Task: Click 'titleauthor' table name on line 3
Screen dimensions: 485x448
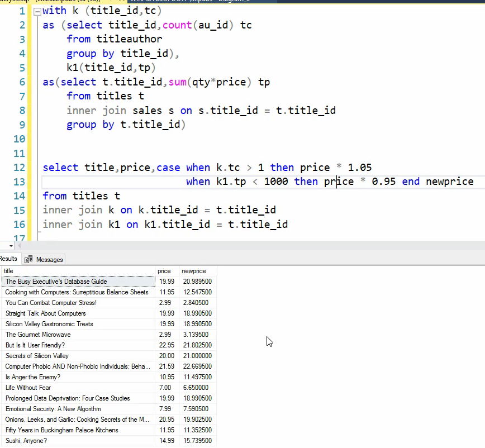Action: click(x=129, y=39)
